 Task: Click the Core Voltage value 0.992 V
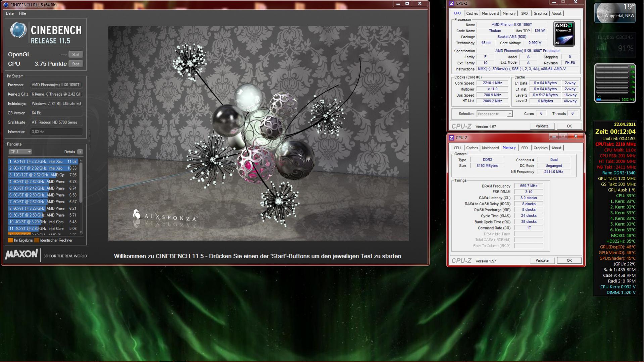click(x=535, y=43)
